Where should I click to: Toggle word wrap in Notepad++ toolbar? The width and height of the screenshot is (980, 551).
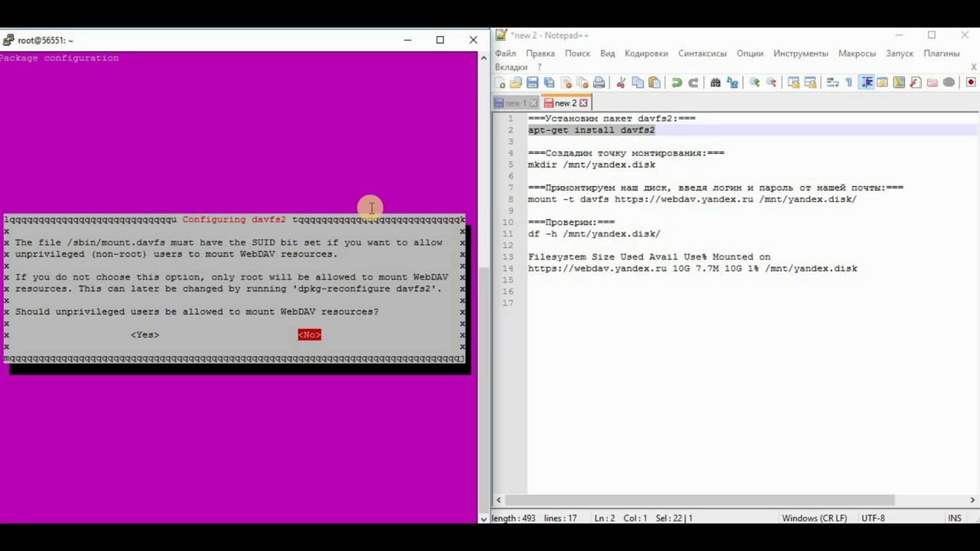click(x=832, y=83)
